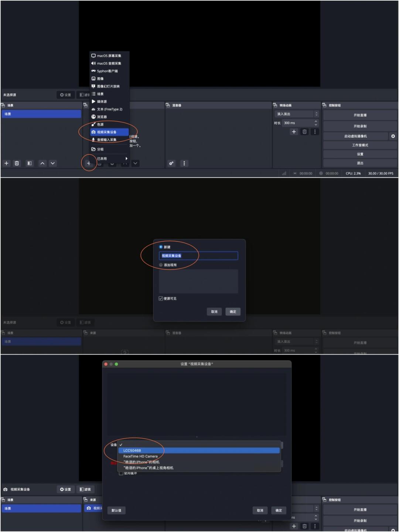The image size is (399, 532).
Task: Click the 300 ms duration stepper arrows
Action: (316, 123)
